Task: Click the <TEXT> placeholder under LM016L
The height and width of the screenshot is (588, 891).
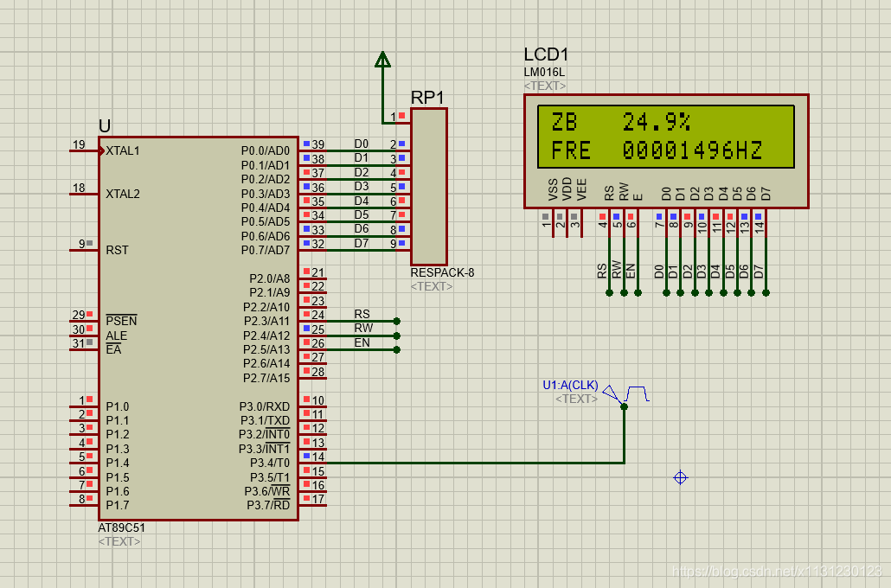Action: 545,86
